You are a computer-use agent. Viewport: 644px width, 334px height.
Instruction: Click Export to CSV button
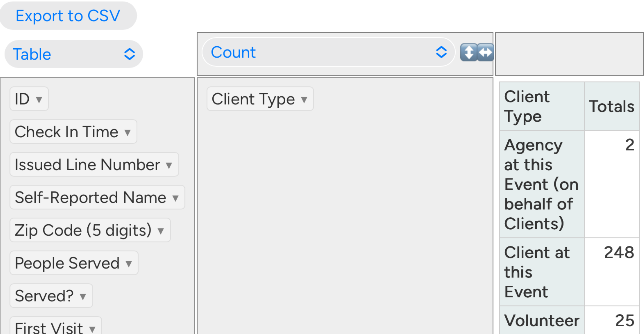(x=68, y=16)
